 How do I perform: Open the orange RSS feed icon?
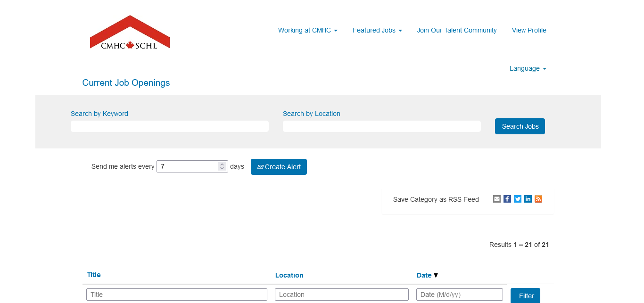coord(538,199)
